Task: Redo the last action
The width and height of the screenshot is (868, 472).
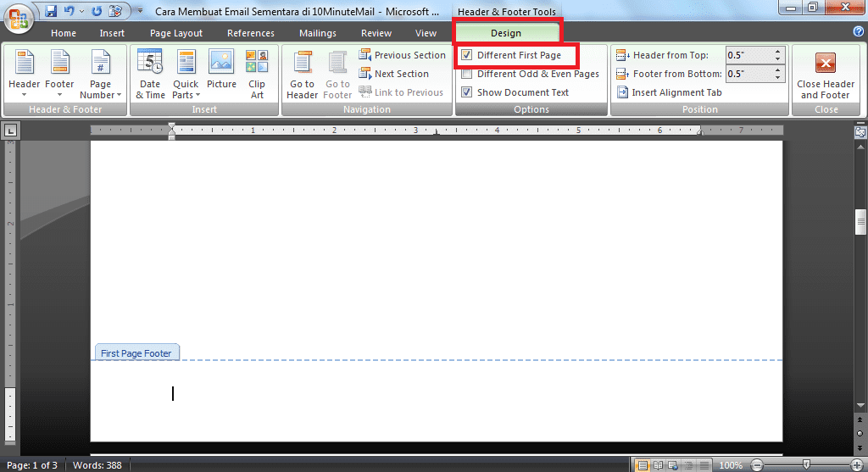Action: pos(97,10)
